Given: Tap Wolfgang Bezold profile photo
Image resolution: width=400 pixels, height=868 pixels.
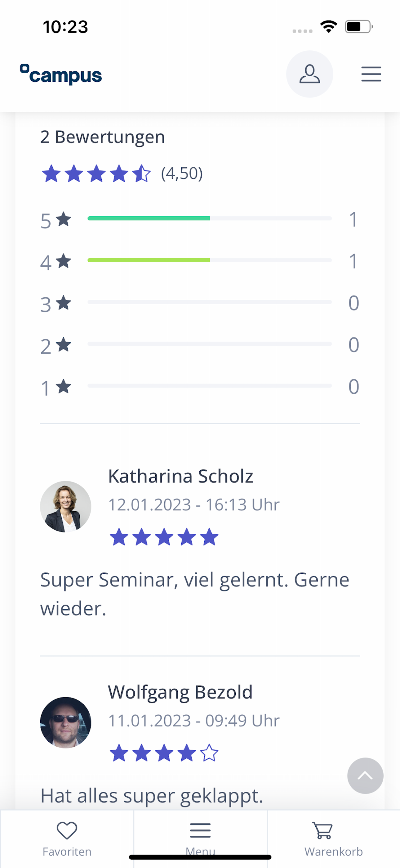Looking at the screenshot, I should click(66, 722).
